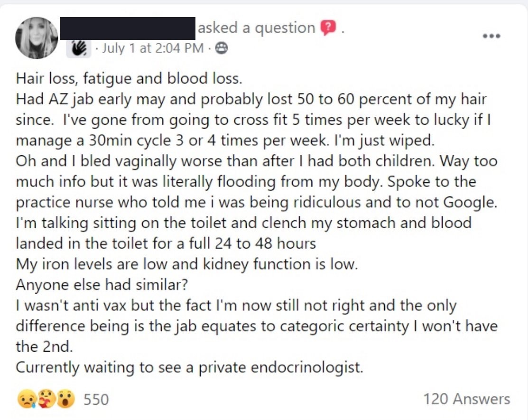Click the "Anyone else had similar?" line
The height and width of the screenshot is (420, 528).
coord(102,285)
